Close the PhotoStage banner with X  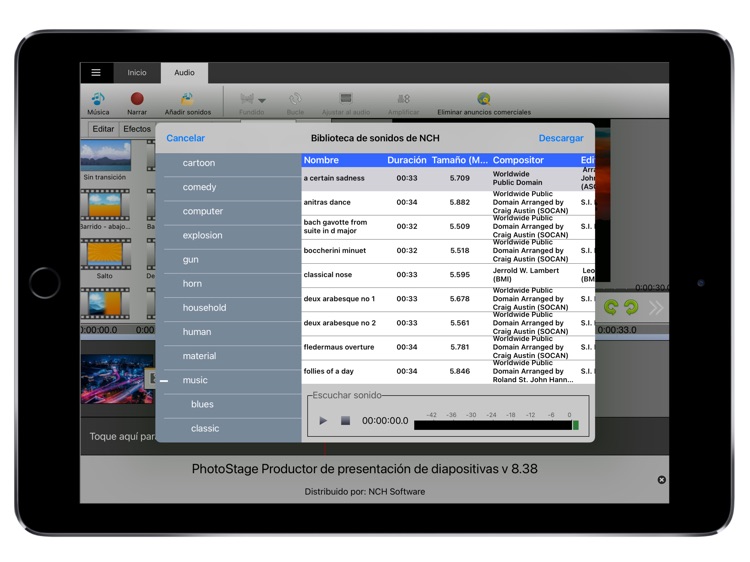pos(662,480)
